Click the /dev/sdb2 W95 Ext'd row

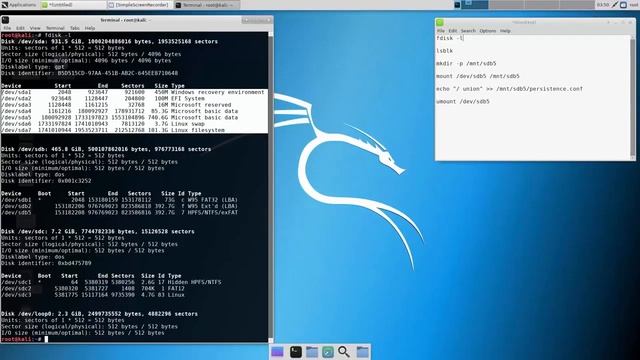pyautogui.click(x=120, y=206)
